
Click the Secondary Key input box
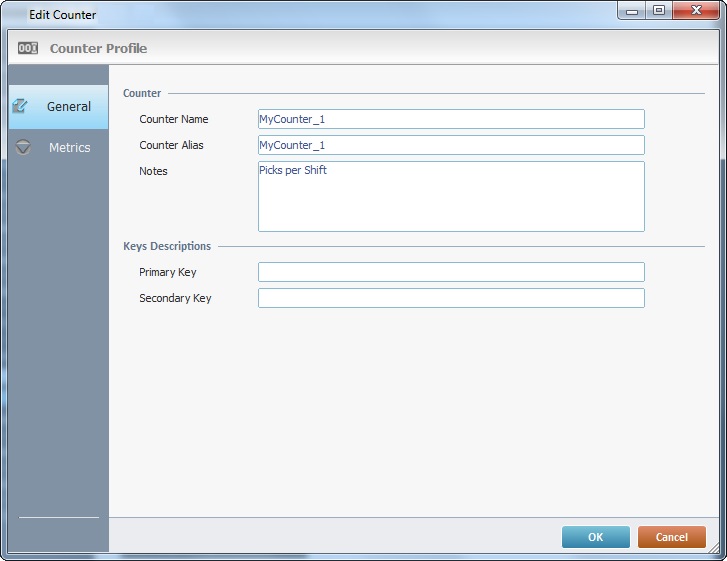(x=451, y=298)
